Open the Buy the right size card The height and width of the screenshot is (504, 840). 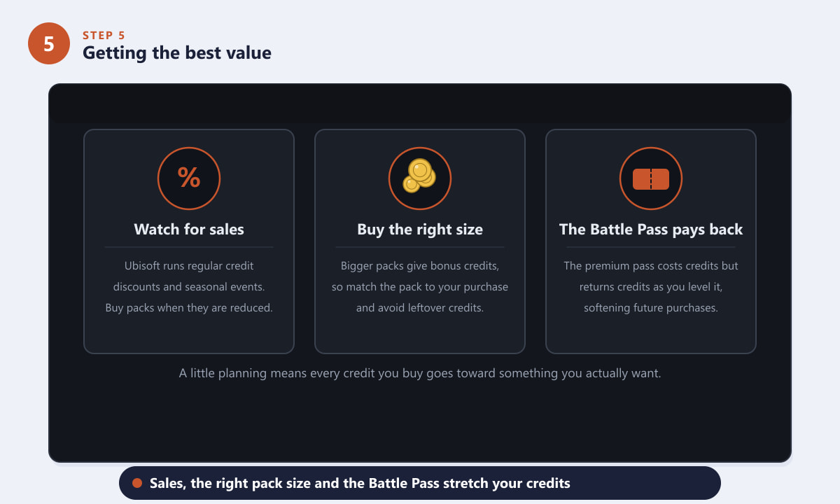coord(420,241)
